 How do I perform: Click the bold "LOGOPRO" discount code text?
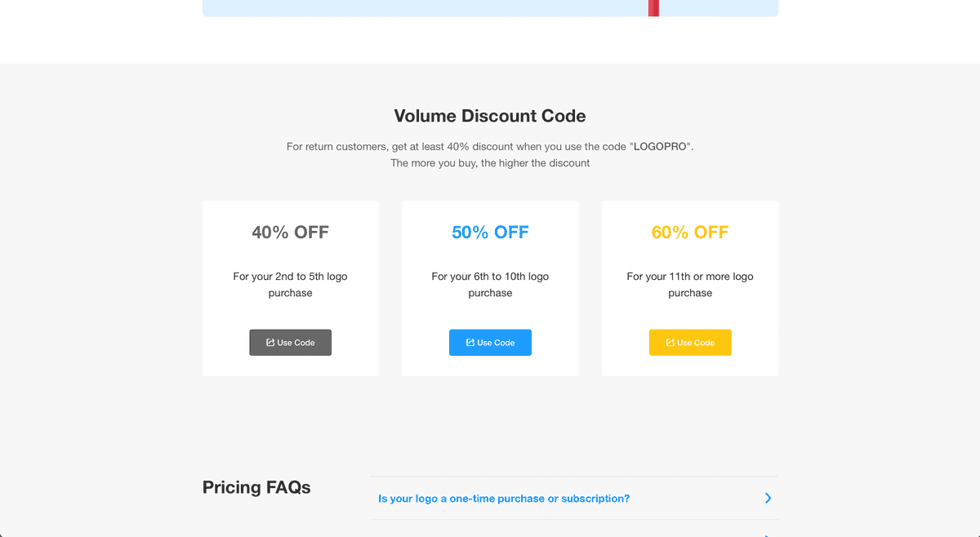click(661, 147)
